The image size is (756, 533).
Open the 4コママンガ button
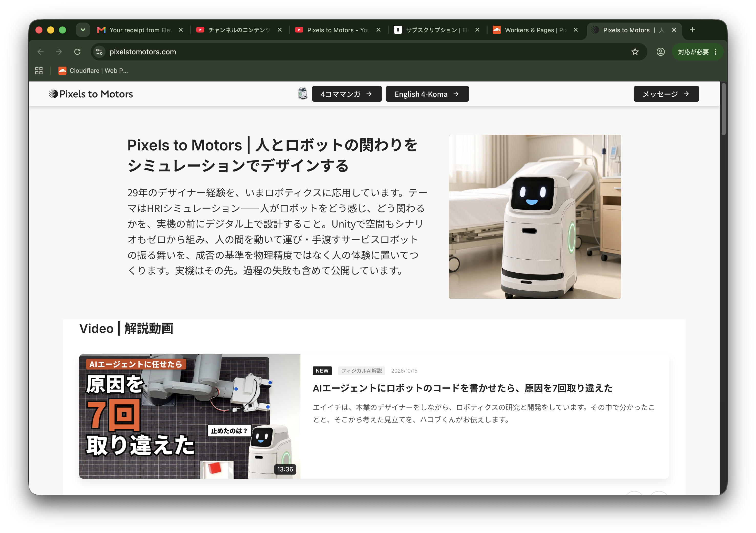347,94
